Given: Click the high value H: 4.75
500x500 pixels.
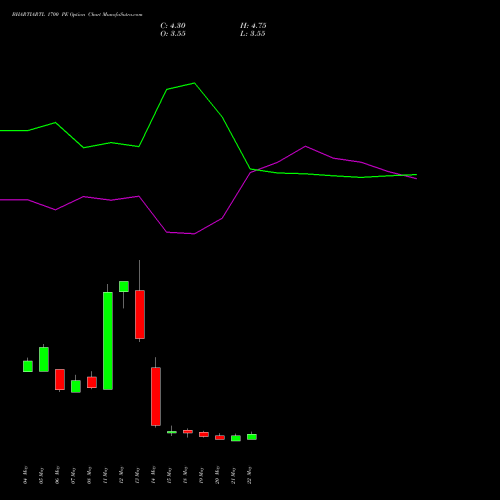Looking at the screenshot, I should 253,26.
